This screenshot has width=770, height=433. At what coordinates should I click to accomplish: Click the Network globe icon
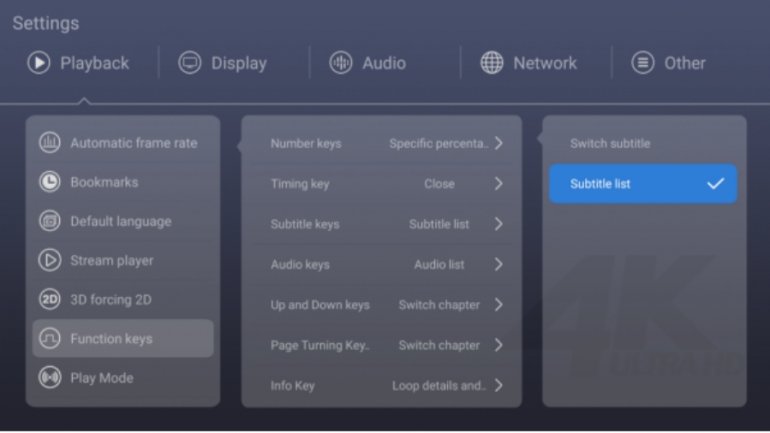(x=492, y=63)
